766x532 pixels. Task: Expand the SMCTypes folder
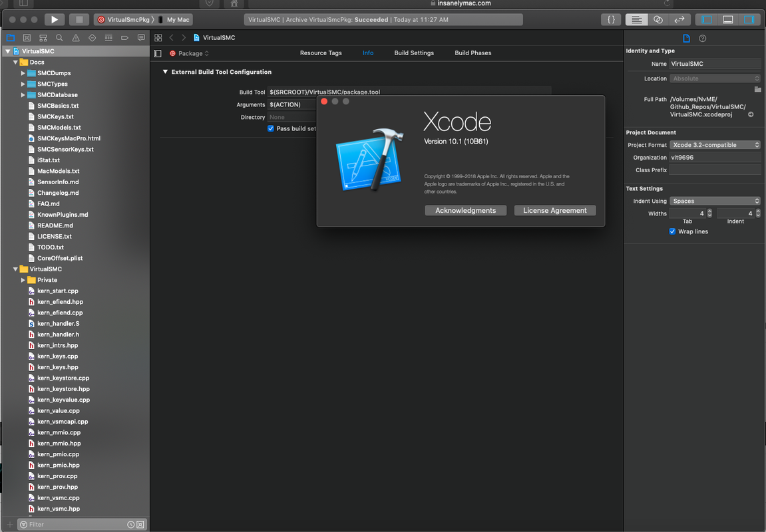23,84
